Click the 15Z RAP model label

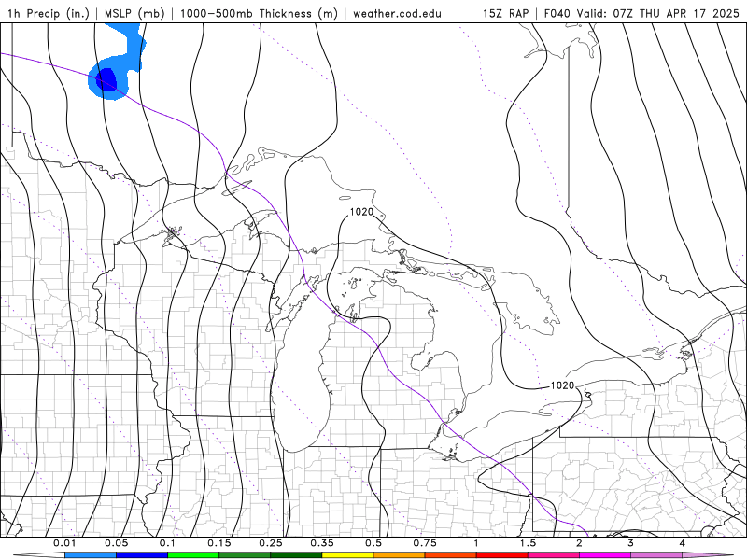point(505,13)
